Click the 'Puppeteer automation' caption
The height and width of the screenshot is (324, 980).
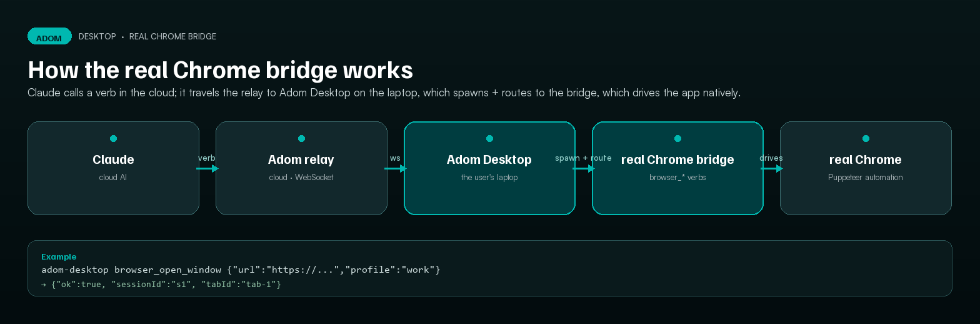click(x=866, y=178)
